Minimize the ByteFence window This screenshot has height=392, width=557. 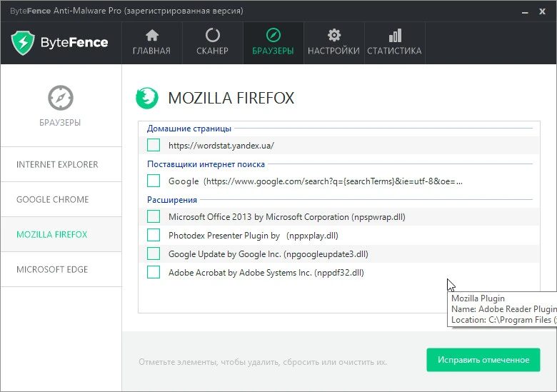point(525,12)
